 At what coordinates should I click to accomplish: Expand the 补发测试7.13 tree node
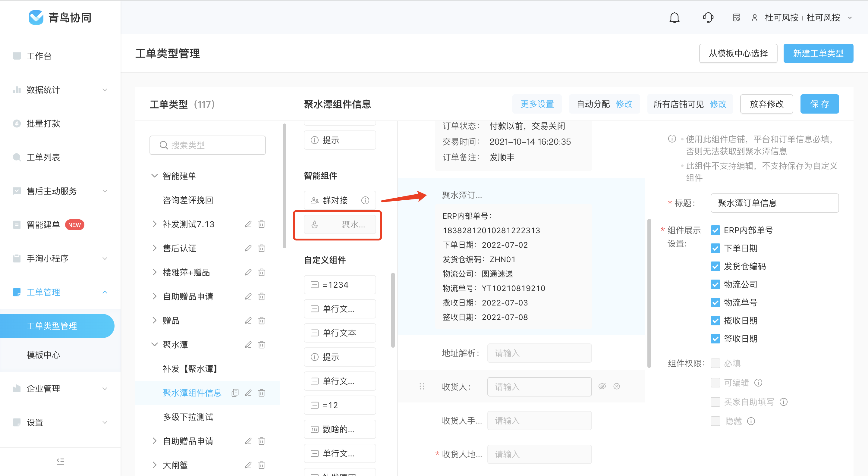pyautogui.click(x=154, y=224)
